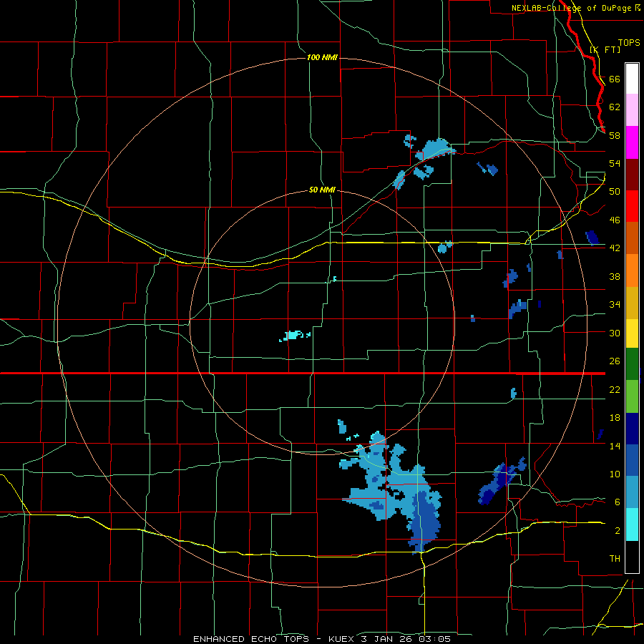Click the legend value '50'

click(615, 192)
